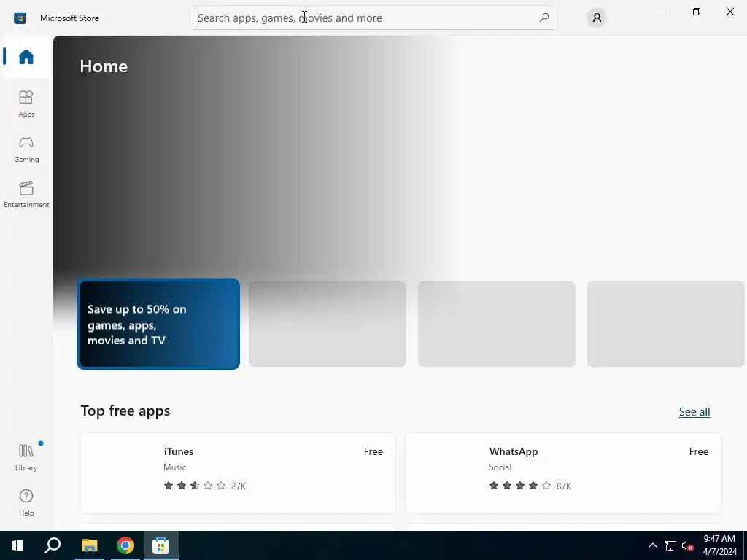
Task: Open the iTunes app card
Action: click(x=238, y=472)
